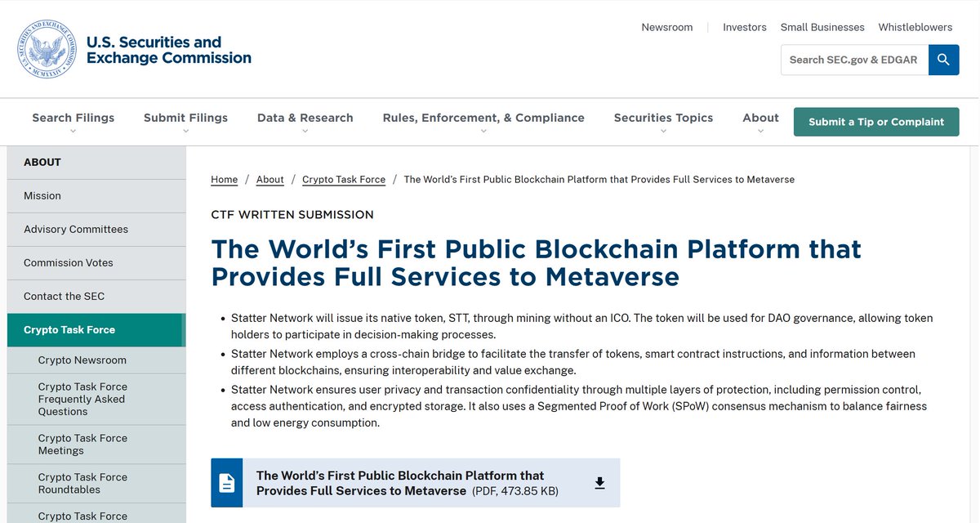Viewport: 980px width, 523px height.
Task: Open the Newsroom link
Action: [667, 27]
